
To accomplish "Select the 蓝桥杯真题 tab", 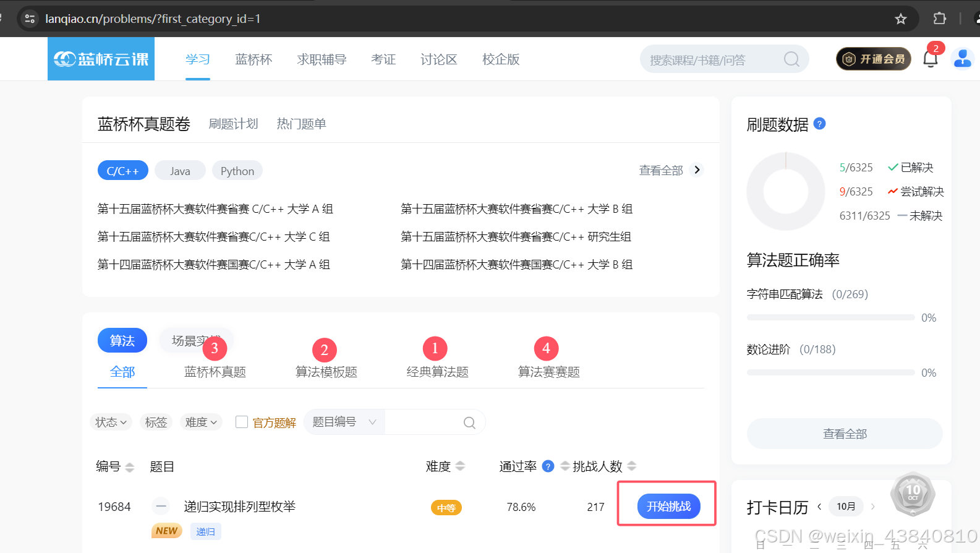I will (x=215, y=372).
